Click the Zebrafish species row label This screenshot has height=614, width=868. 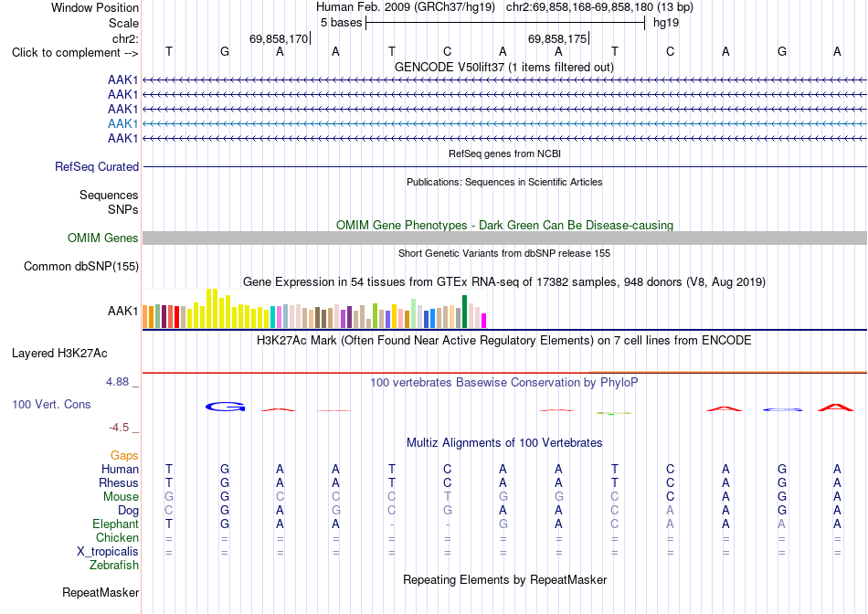[x=114, y=566]
